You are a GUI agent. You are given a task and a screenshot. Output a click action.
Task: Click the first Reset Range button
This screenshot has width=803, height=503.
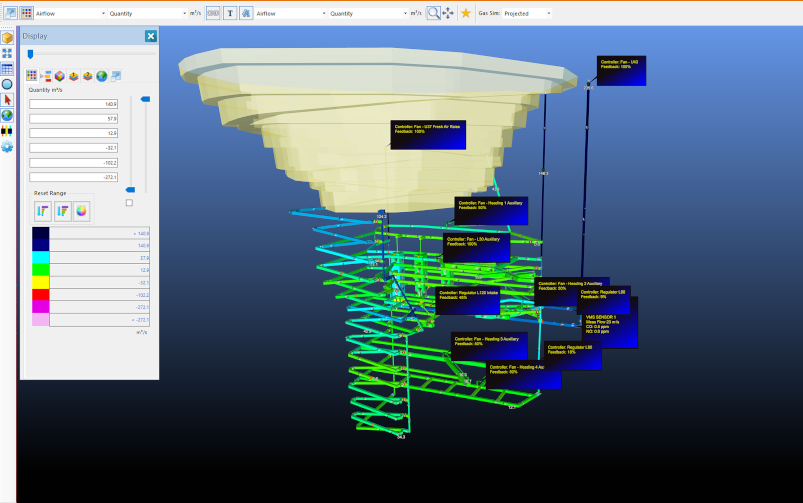(x=43, y=210)
